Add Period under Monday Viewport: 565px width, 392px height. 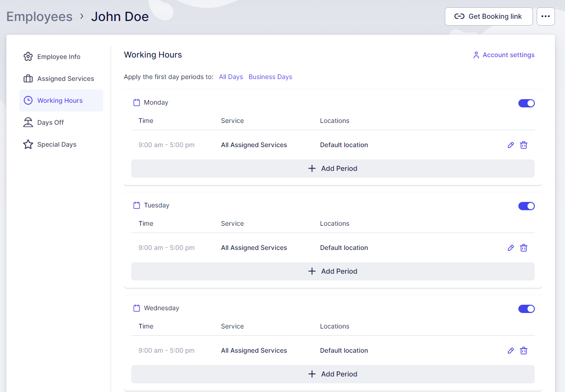click(333, 169)
